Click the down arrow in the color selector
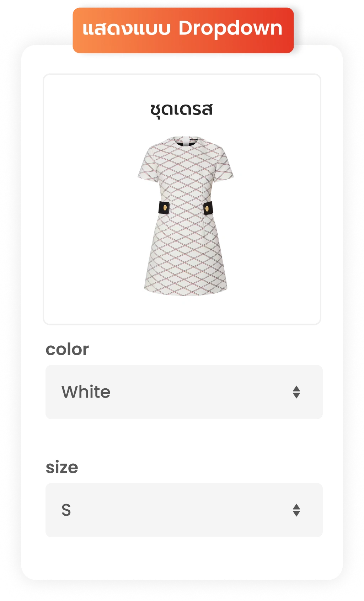This screenshot has height=601, width=364. click(x=296, y=396)
